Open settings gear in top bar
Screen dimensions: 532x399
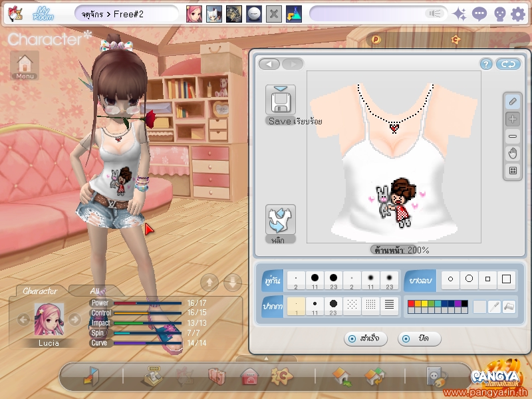(518, 14)
